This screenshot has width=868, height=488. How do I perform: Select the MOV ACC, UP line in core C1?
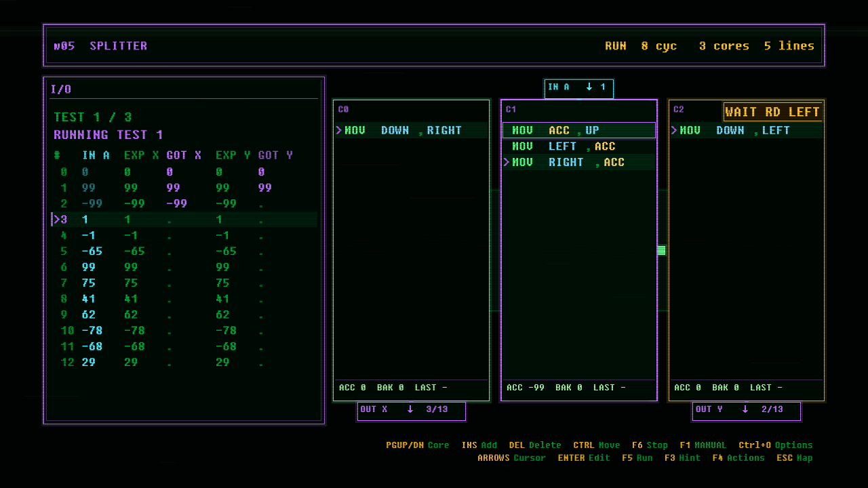point(578,130)
